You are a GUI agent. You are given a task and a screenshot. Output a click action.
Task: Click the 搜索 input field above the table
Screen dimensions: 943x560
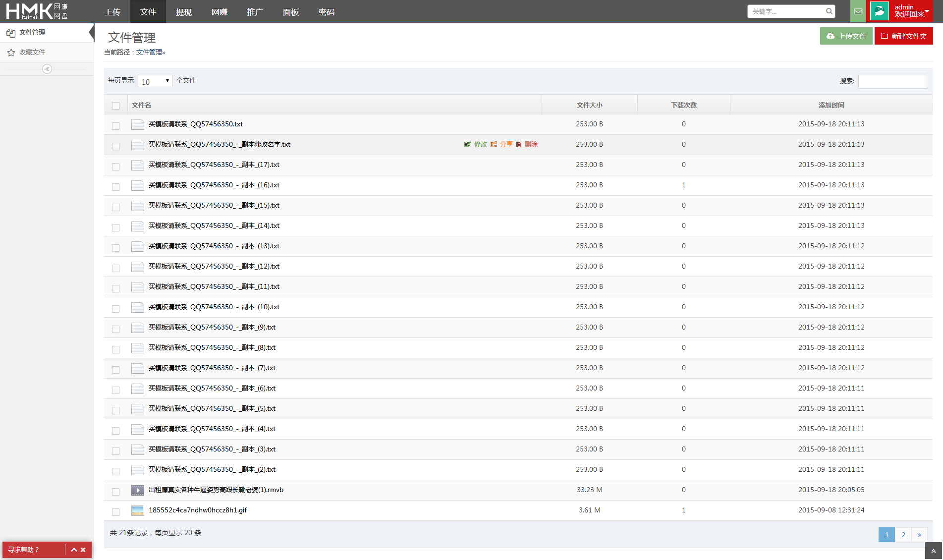tap(892, 81)
